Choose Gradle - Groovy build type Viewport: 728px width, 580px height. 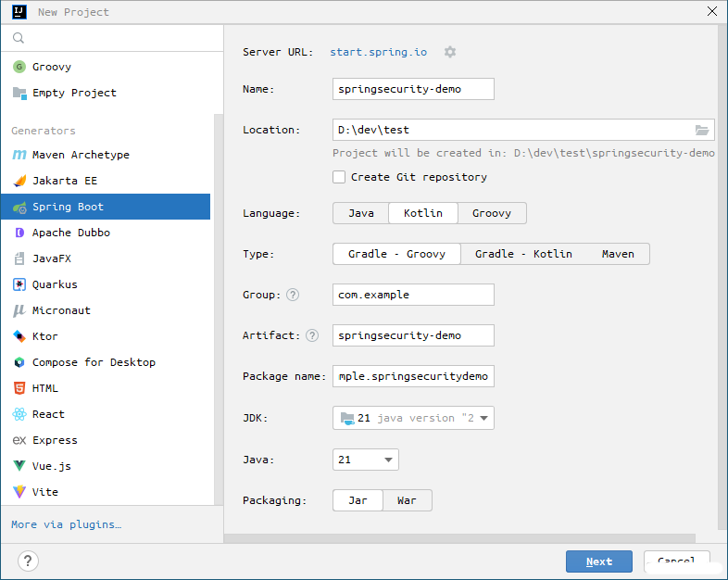396,254
